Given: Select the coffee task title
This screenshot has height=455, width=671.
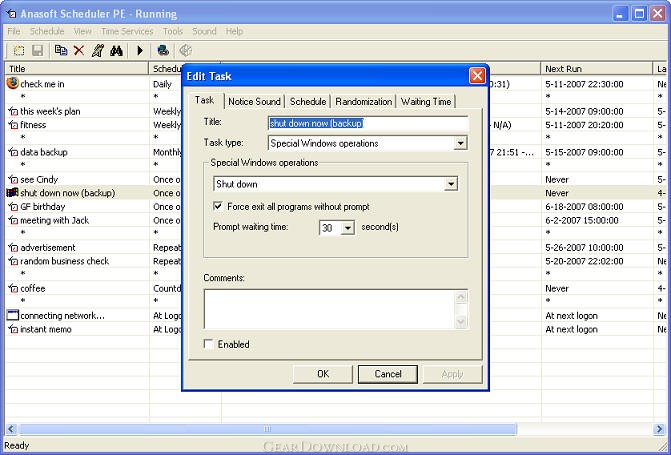Looking at the screenshot, I should [x=33, y=288].
